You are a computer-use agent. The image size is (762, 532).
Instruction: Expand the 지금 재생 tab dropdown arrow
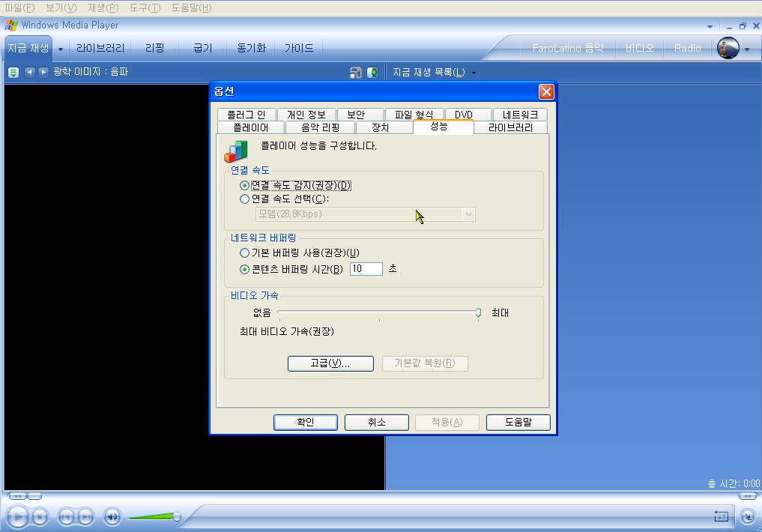pos(61,49)
